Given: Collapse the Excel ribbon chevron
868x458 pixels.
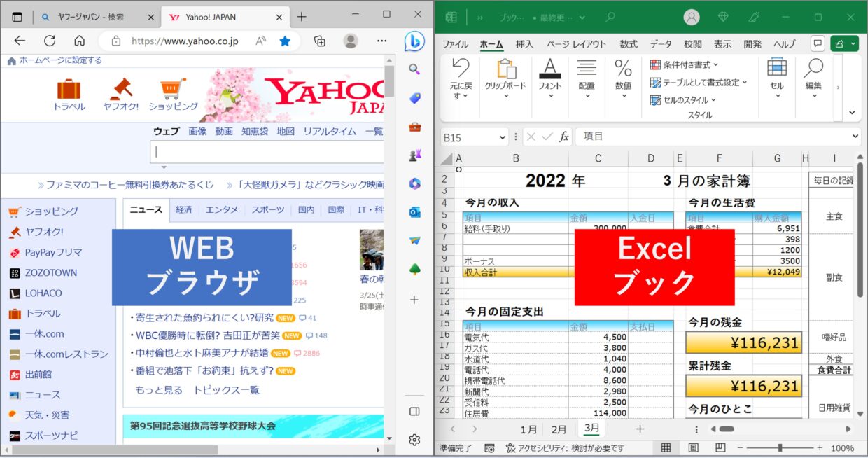Looking at the screenshot, I should click(852, 113).
